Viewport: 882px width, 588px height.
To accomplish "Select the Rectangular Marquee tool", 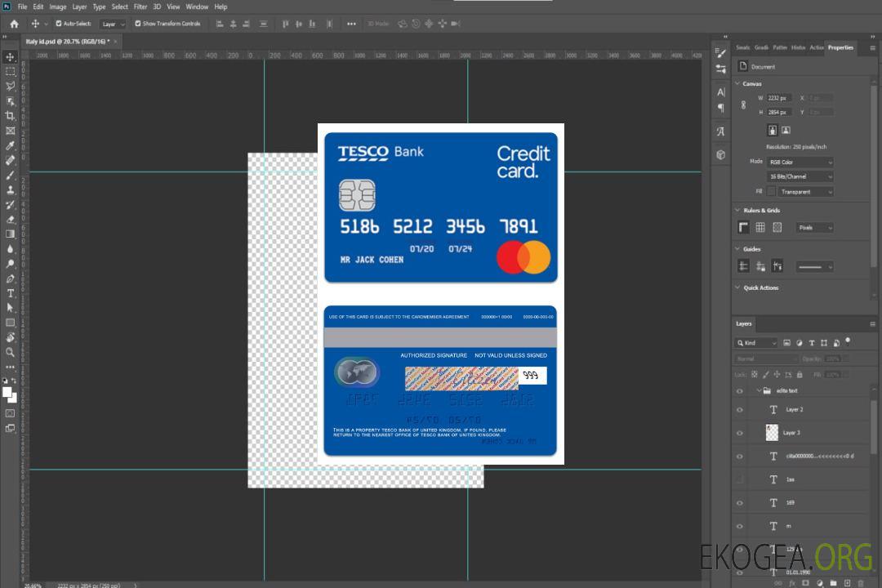I will click(x=10, y=72).
